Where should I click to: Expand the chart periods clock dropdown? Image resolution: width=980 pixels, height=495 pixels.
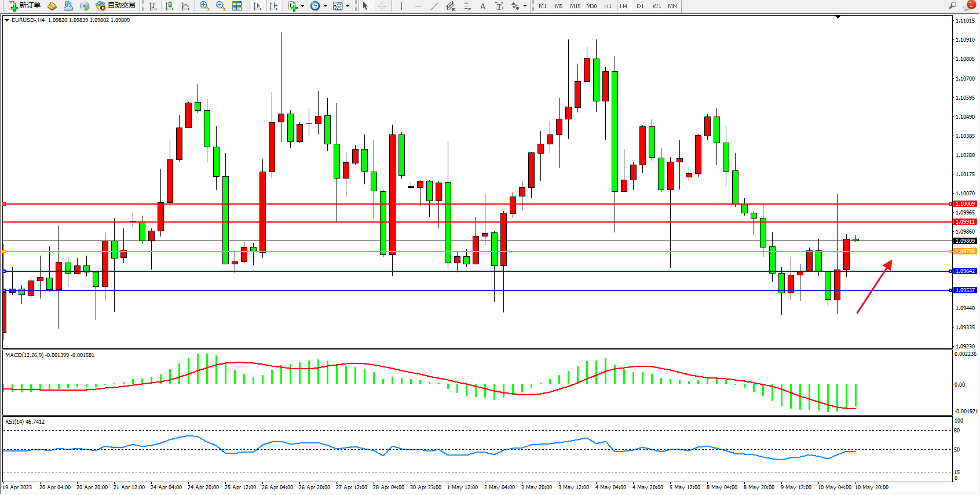[325, 6]
